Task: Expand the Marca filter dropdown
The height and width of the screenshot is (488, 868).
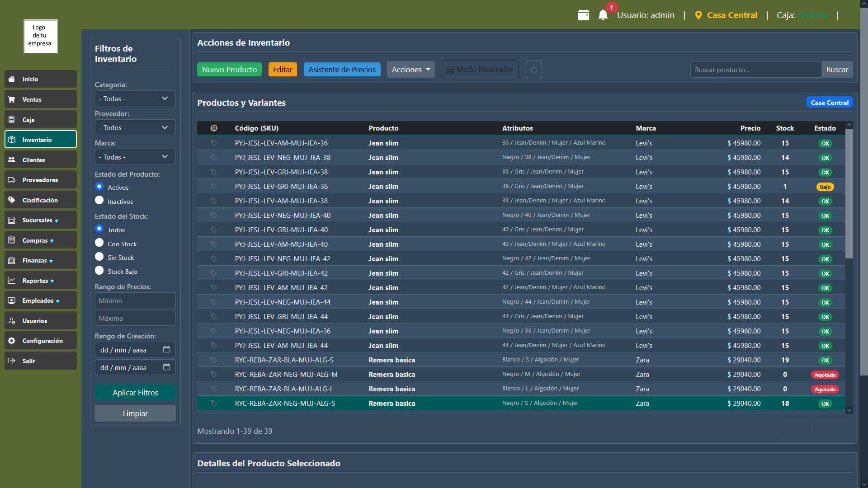Action: [x=135, y=156]
